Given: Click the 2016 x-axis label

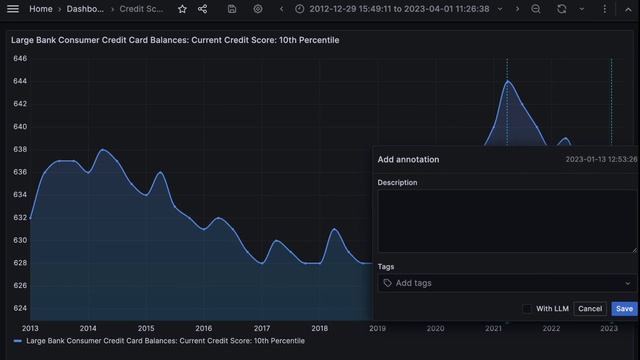Looking at the screenshot, I should pos(204,328).
